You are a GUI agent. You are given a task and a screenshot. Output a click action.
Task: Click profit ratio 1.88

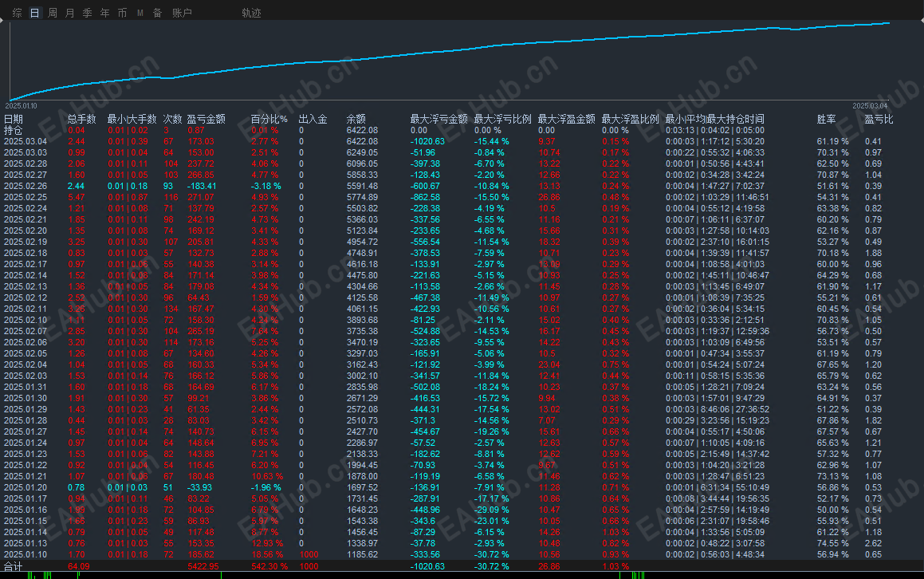(873, 253)
